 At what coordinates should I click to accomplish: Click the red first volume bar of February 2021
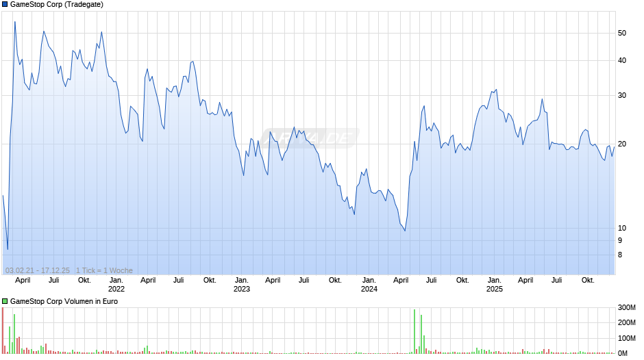click(3, 331)
